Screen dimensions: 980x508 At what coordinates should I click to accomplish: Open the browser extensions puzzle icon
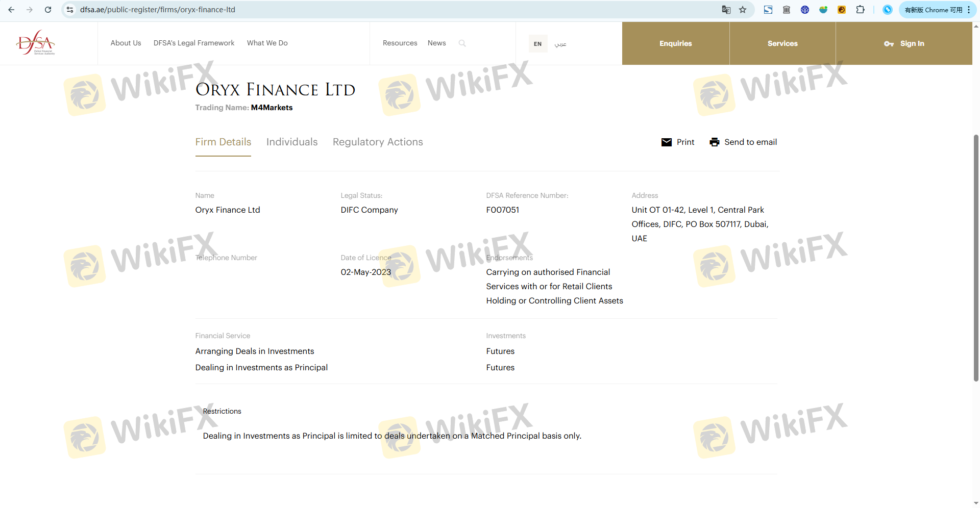point(860,10)
